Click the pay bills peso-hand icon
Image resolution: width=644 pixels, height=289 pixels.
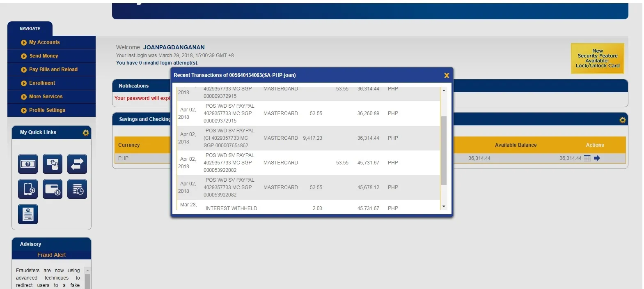pyautogui.click(x=53, y=164)
